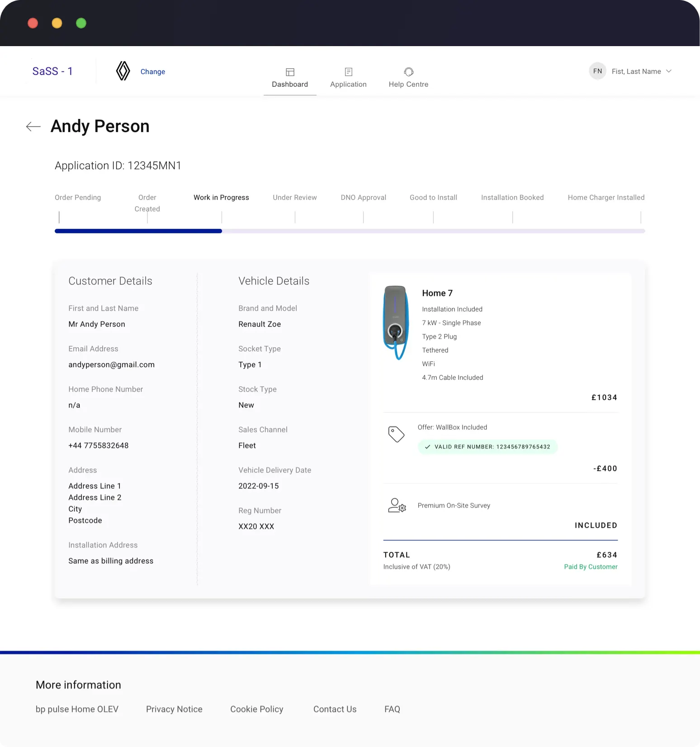Click the back arrow beside Andy Person

click(33, 127)
